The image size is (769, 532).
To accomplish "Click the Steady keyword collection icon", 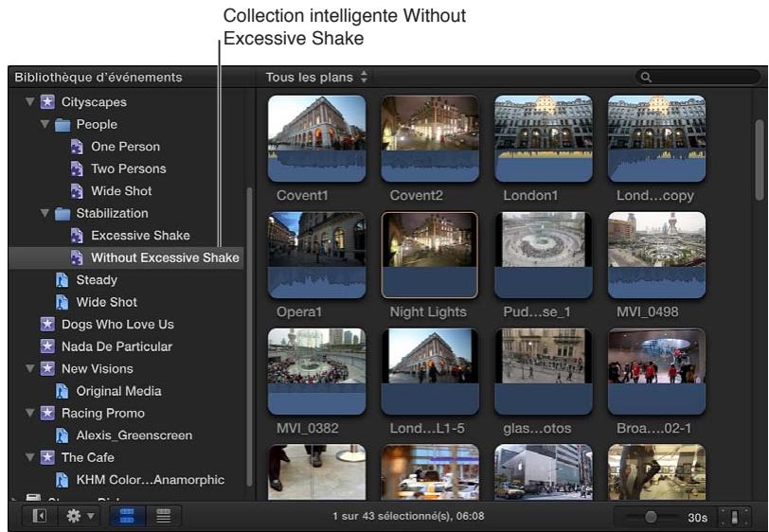I will [x=62, y=280].
